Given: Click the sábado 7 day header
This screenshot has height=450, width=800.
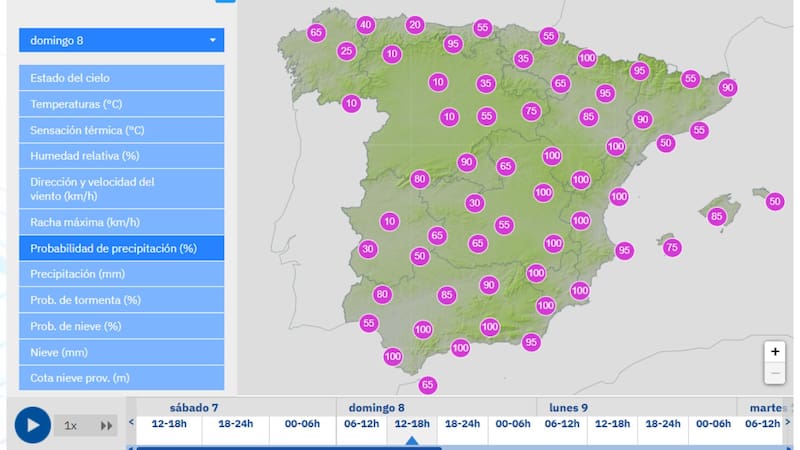Looking at the screenshot, I should click(x=194, y=408).
